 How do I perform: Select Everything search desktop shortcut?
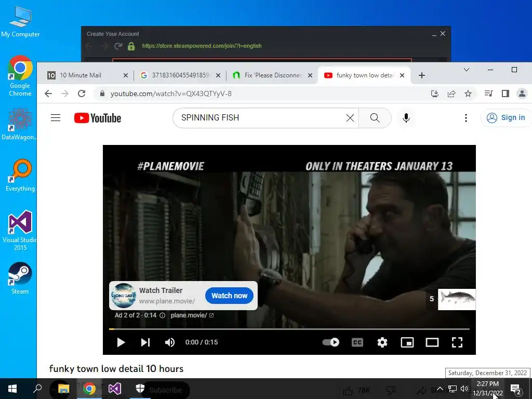(x=20, y=176)
